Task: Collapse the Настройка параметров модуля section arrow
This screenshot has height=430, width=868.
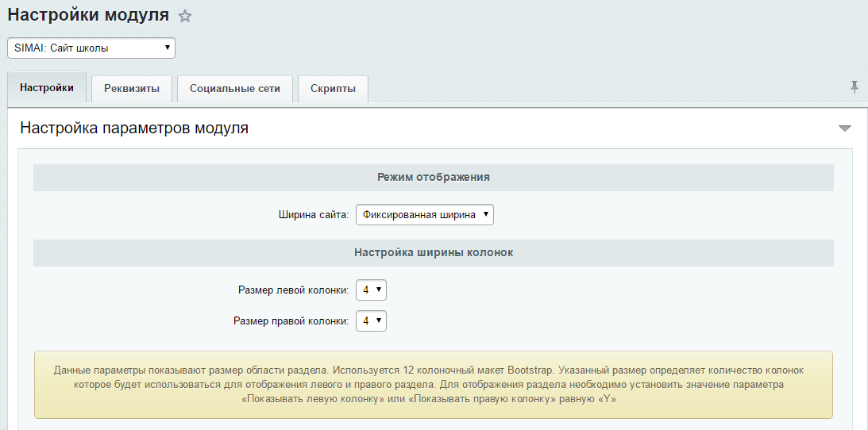Action: [844, 129]
